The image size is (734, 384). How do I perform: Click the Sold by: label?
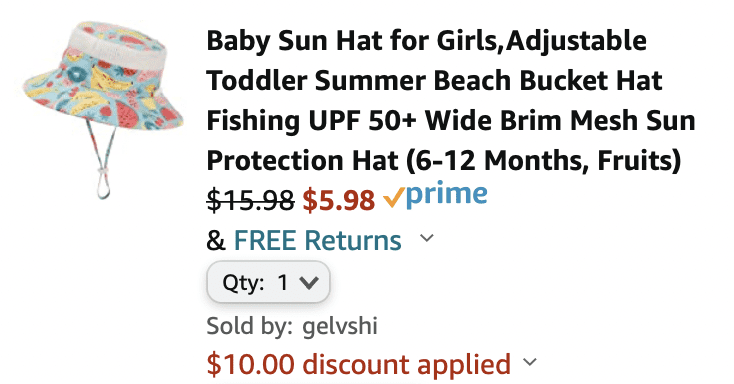tap(250, 326)
